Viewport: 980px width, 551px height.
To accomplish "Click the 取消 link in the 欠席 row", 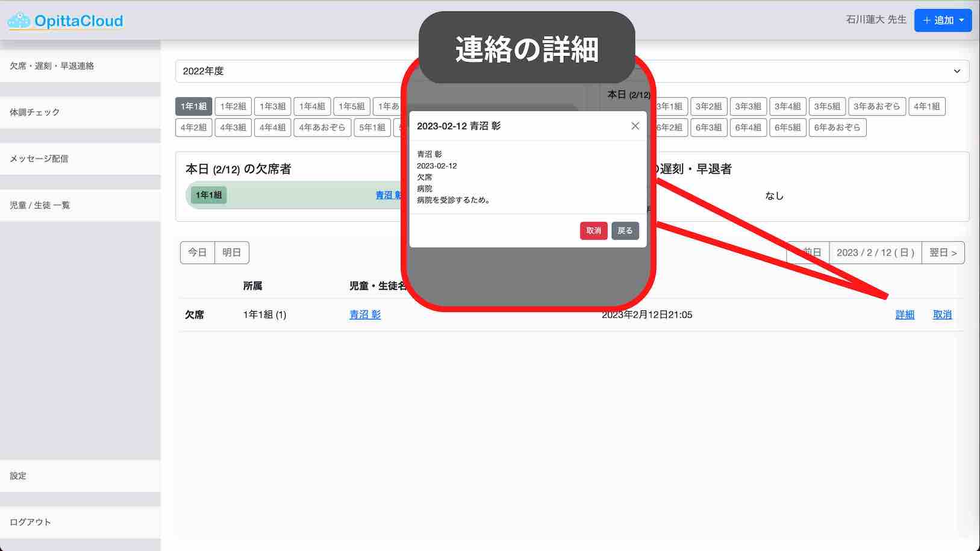I will coord(942,315).
